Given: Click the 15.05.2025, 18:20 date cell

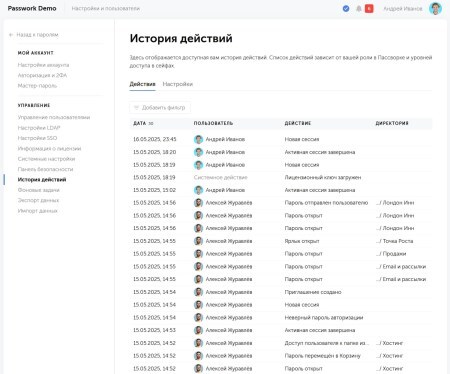Looking at the screenshot, I should (x=155, y=152).
